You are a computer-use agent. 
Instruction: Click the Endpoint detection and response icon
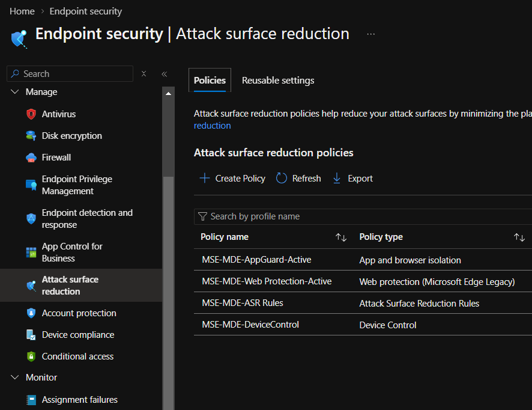(31, 219)
